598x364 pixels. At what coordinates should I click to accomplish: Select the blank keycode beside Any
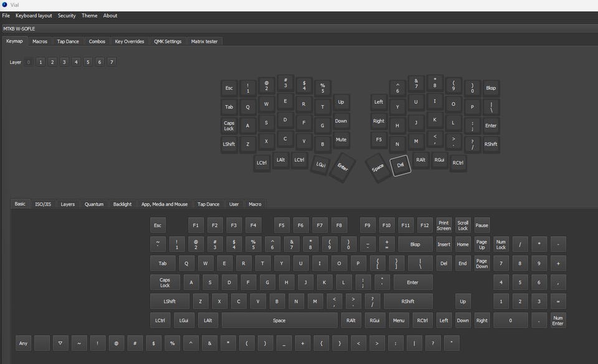42,343
